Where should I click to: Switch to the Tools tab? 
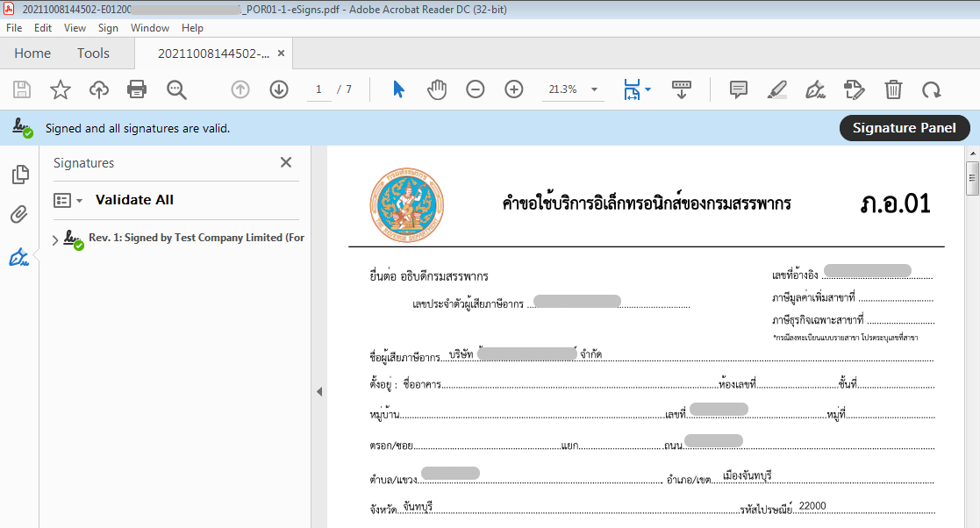93,54
